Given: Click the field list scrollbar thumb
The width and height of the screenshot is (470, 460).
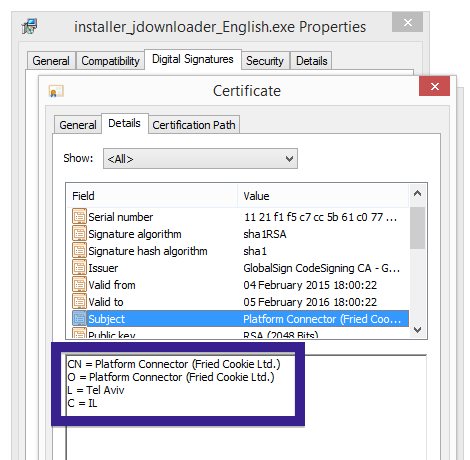Looking at the screenshot, I should coord(417,228).
